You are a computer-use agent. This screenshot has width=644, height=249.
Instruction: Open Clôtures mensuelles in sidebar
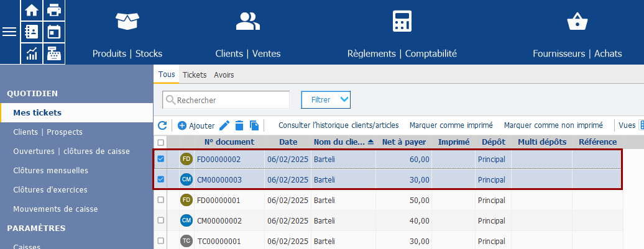tap(50, 171)
